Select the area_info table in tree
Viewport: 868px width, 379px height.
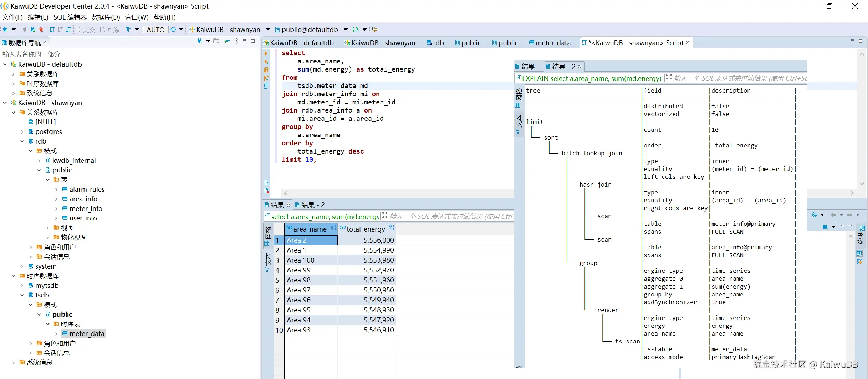click(x=83, y=199)
